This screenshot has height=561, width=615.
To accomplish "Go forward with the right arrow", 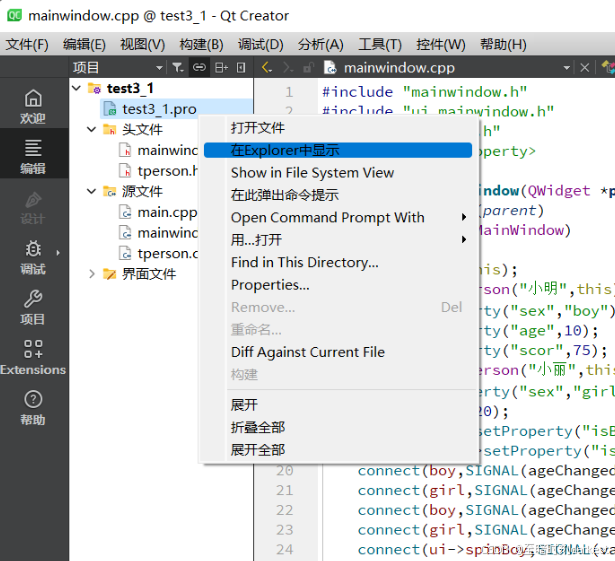I will pyautogui.click(x=288, y=68).
